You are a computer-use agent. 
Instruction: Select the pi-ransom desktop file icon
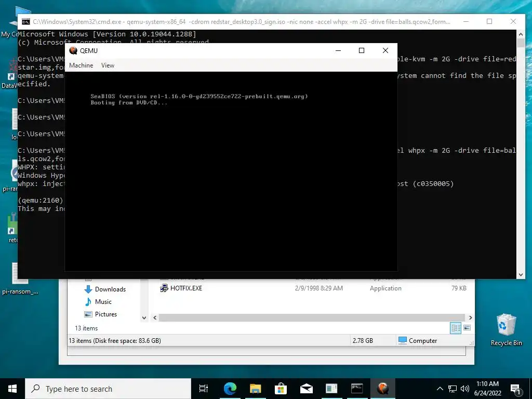pos(20,278)
